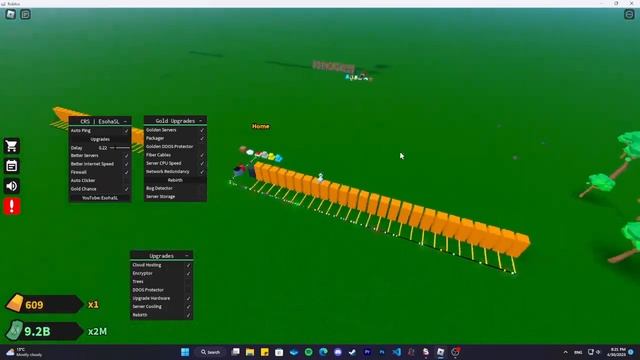Enable Golden DDOS Protector checkbox
Screen dimensions: 640x360
[x=202, y=147]
